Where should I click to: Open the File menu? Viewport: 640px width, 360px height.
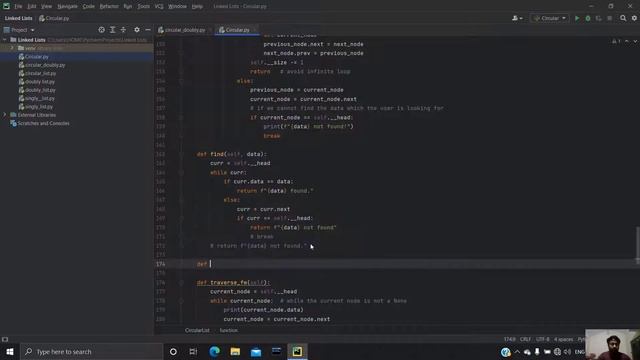pyautogui.click(x=18, y=6)
